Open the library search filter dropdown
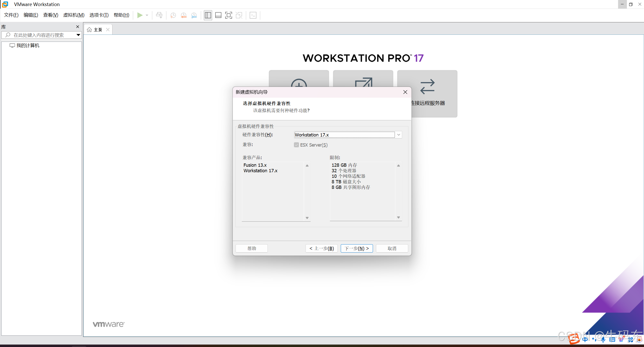Viewport: 644px width, 347px height. pos(78,35)
